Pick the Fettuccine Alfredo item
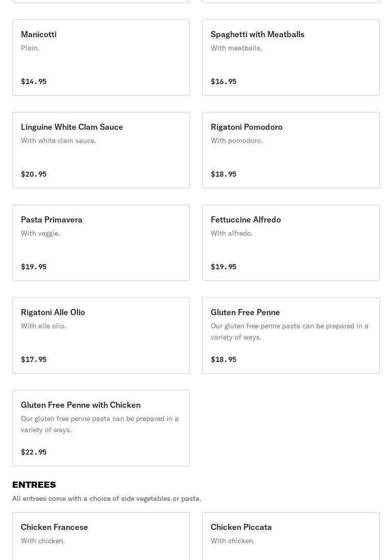 point(291,243)
